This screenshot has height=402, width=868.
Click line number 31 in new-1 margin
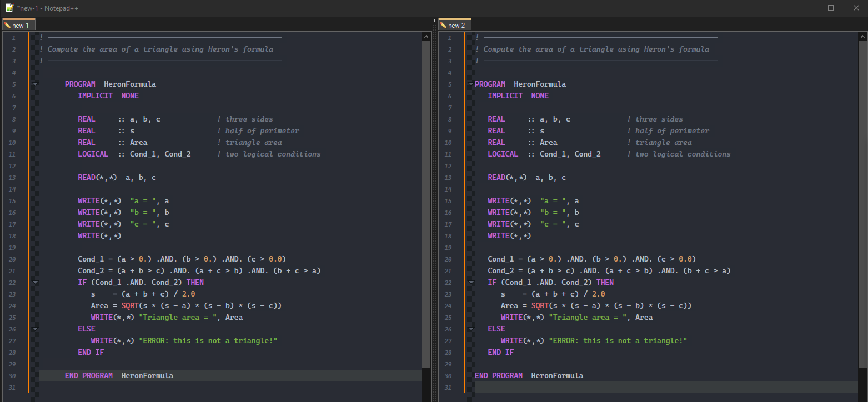click(x=13, y=388)
